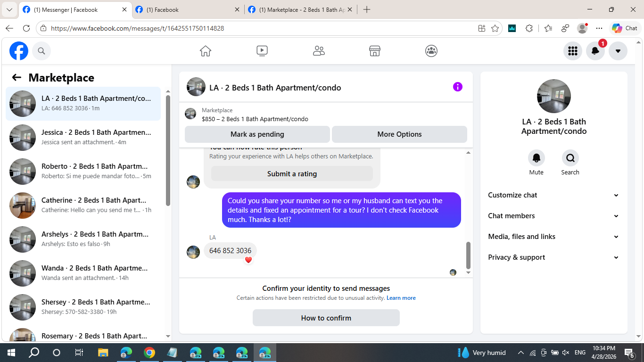Open tab actions dropdown in title bar
The height and width of the screenshot is (362, 644).
click(9, 9)
